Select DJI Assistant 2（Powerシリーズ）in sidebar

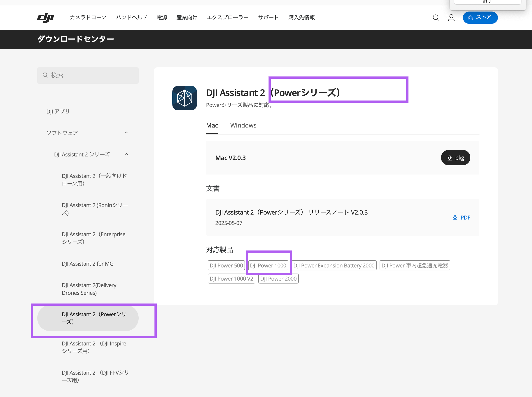tap(88, 318)
